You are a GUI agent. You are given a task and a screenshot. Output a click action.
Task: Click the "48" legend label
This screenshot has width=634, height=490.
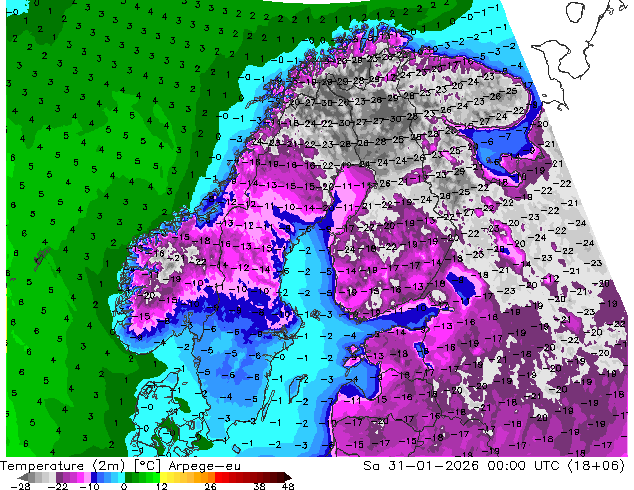point(288,486)
